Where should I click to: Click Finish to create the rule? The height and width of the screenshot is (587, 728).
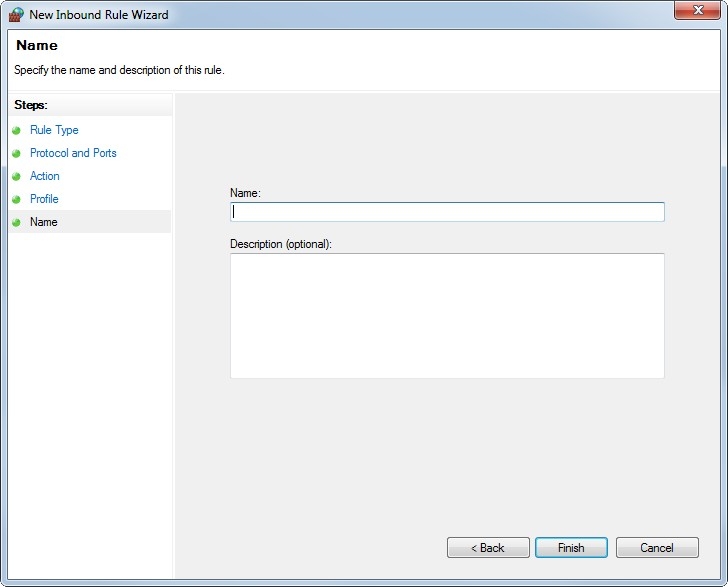[x=571, y=548]
